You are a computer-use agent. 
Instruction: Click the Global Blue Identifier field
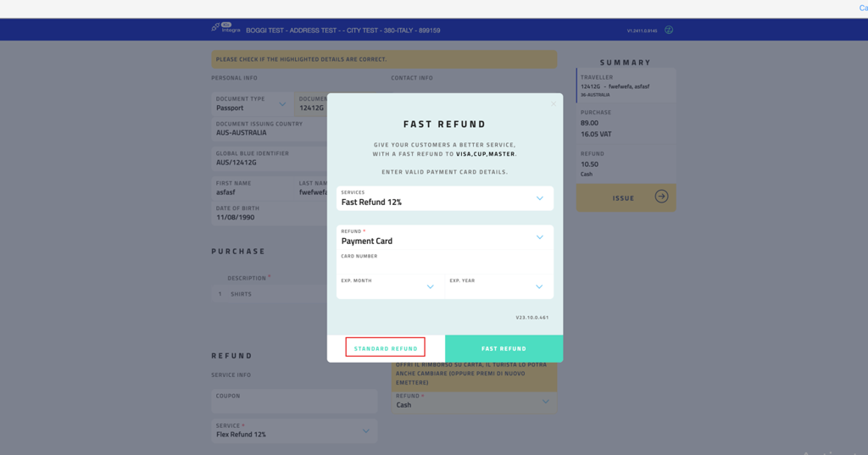(x=270, y=158)
